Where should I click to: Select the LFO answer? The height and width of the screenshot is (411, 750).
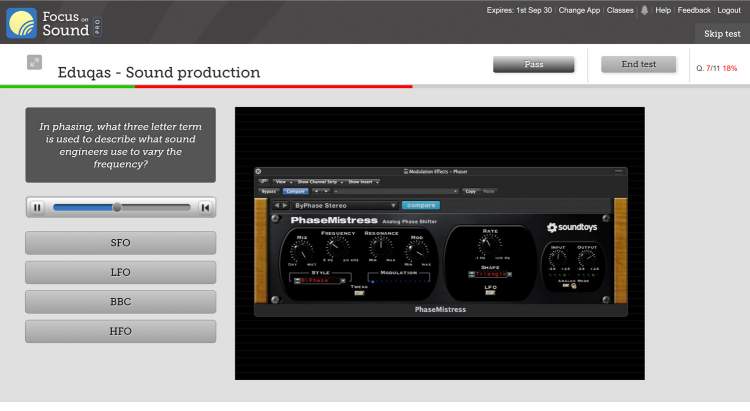click(121, 272)
